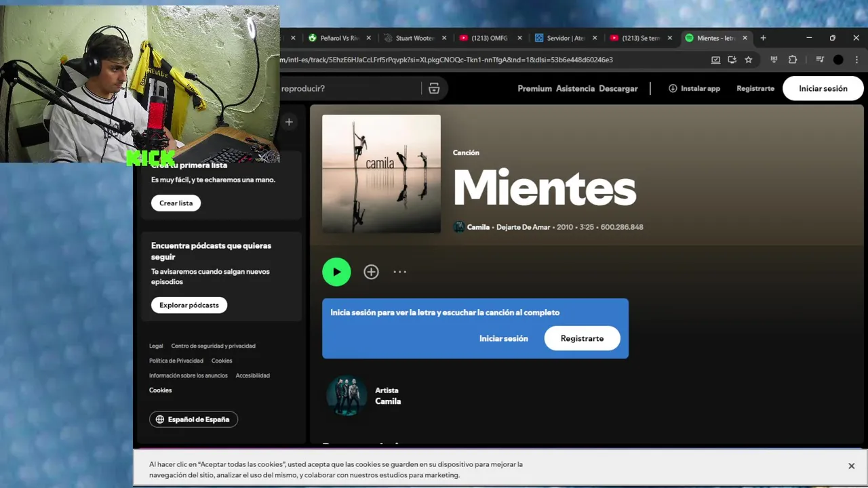Open Política de Privacidad link
The height and width of the screenshot is (488, 868).
(176, 361)
